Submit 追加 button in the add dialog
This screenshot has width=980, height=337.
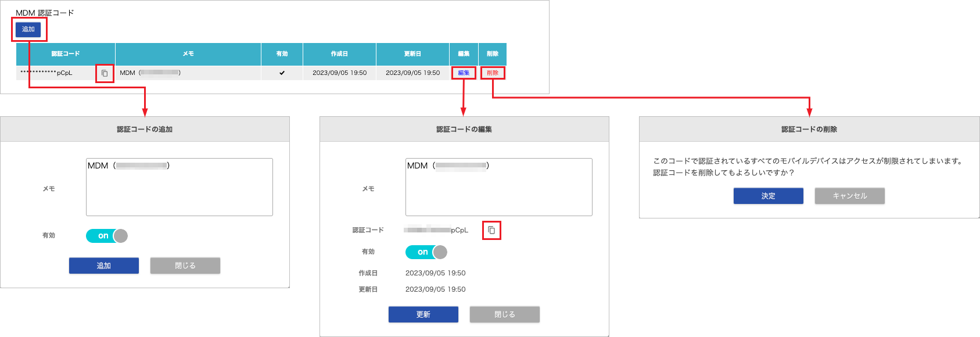[104, 266]
